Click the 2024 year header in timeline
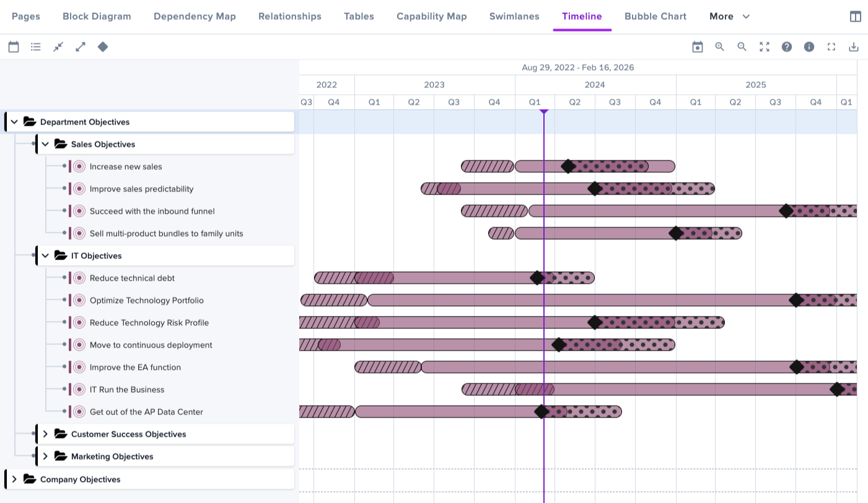Screen dimensions: 868x503 (595, 85)
